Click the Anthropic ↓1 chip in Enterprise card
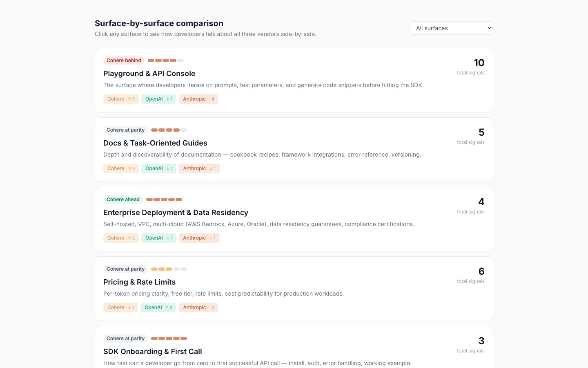The image size is (588, 368). (x=199, y=238)
